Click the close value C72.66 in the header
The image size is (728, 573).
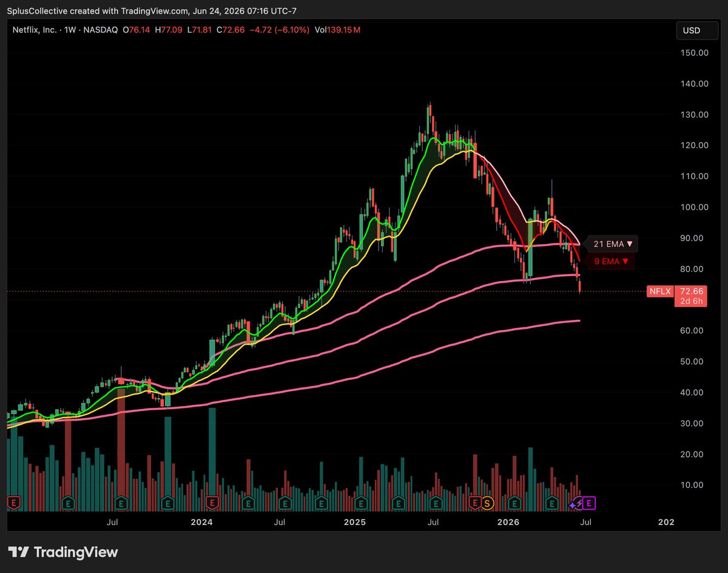pyautogui.click(x=231, y=30)
